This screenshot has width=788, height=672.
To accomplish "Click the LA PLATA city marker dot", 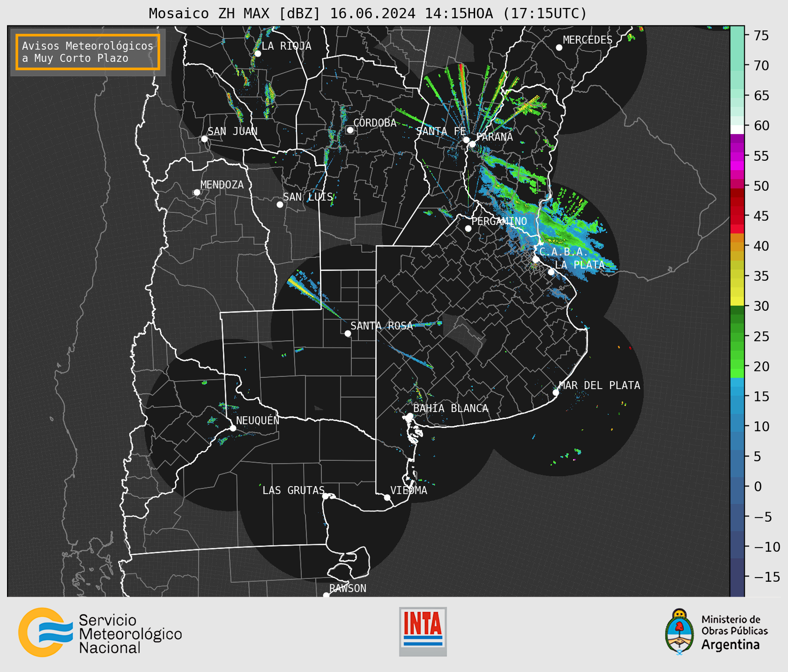I will (x=551, y=272).
